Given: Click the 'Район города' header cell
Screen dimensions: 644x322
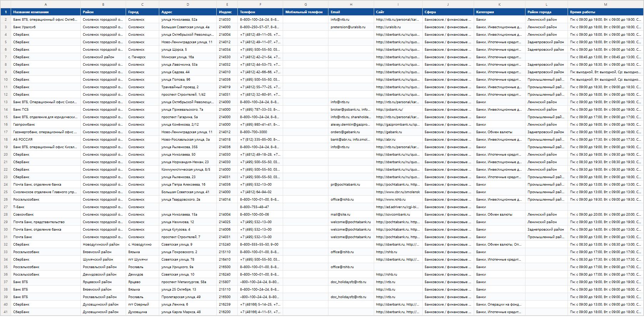Looking at the screenshot, I should coord(547,12).
